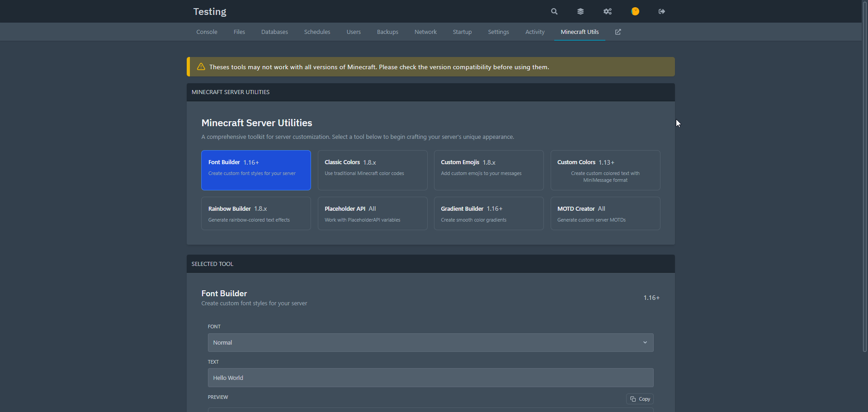The width and height of the screenshot is (868, 412).
Task: Open the server list layers icon
Action: (x=580, y=11)
